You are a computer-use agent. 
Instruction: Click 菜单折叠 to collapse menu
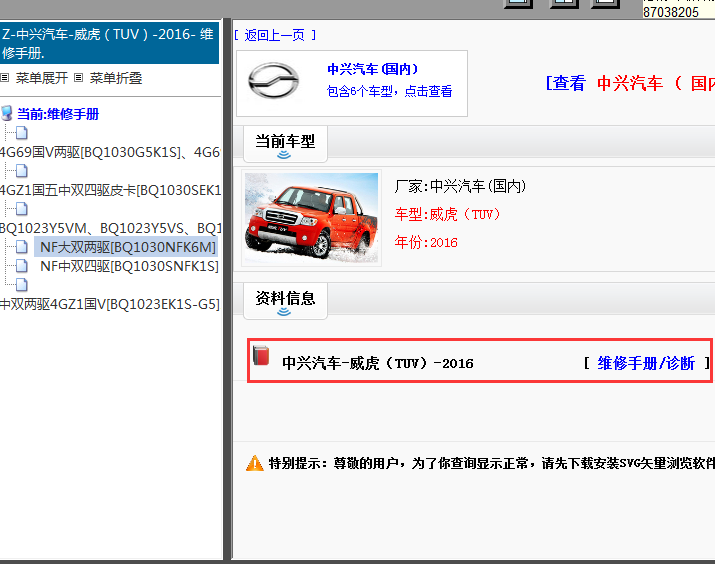[116, 78]
